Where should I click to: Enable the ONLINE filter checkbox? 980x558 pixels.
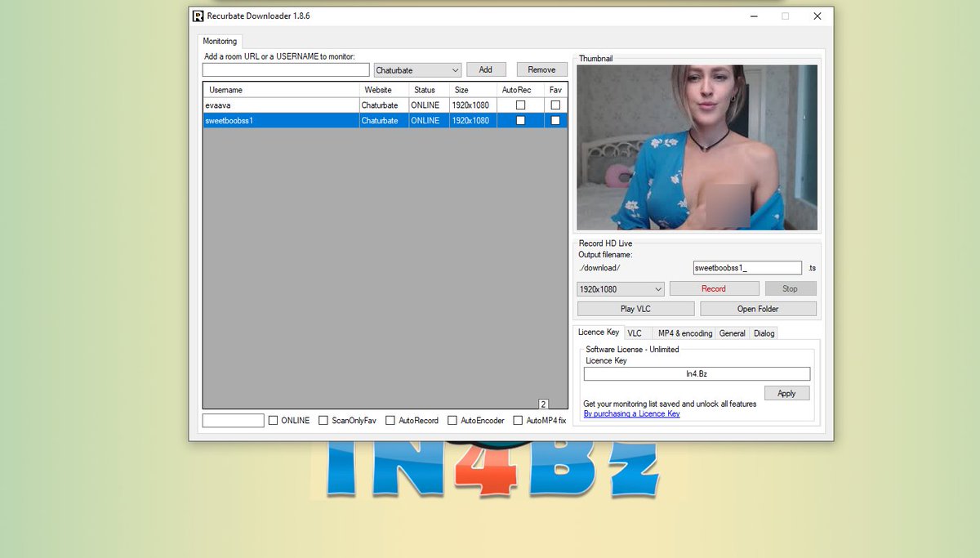(274, 421)
